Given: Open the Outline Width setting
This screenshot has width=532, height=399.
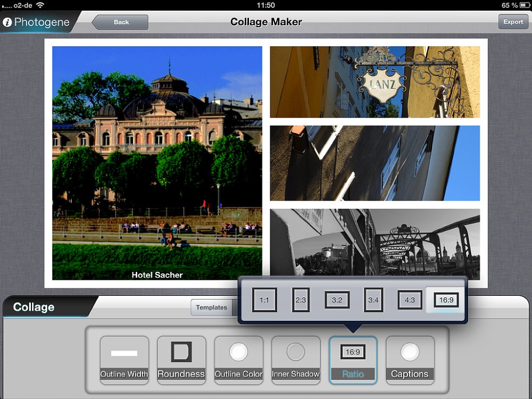Looking at the screenshot, I should [124, 360].
